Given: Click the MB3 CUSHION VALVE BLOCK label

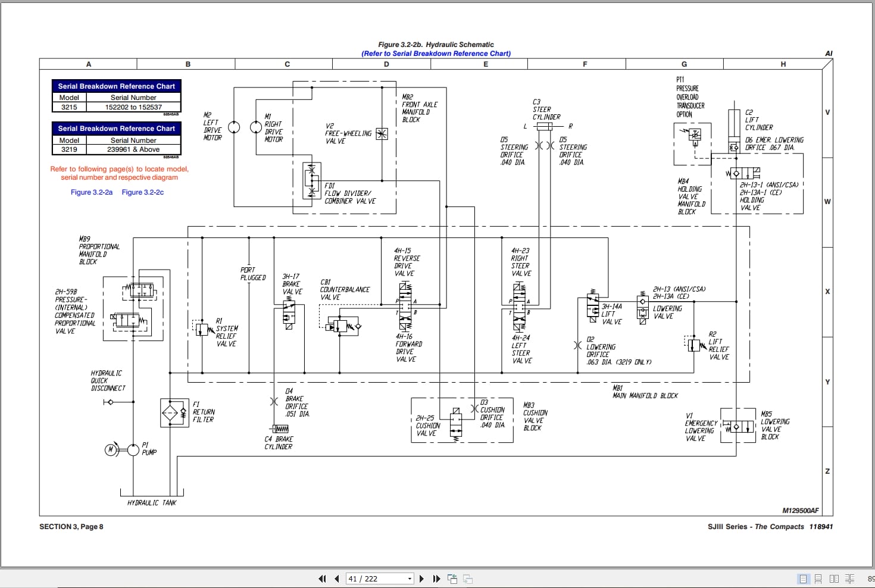Looking at the screenshot, I should click(x=535, y=417).
